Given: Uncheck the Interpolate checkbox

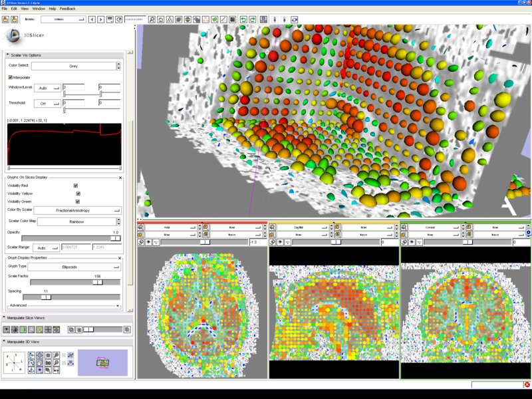Looking at the screenshot, I should 11,77.
